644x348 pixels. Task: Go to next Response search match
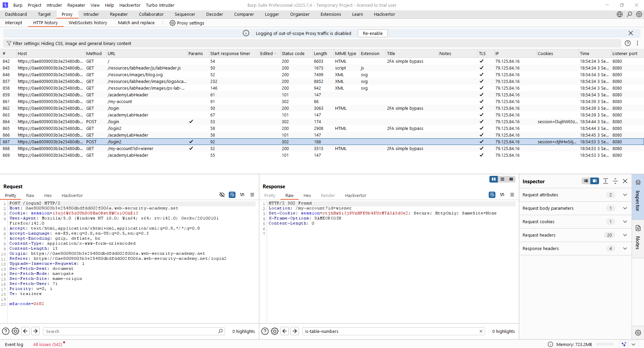coord(294,331)
